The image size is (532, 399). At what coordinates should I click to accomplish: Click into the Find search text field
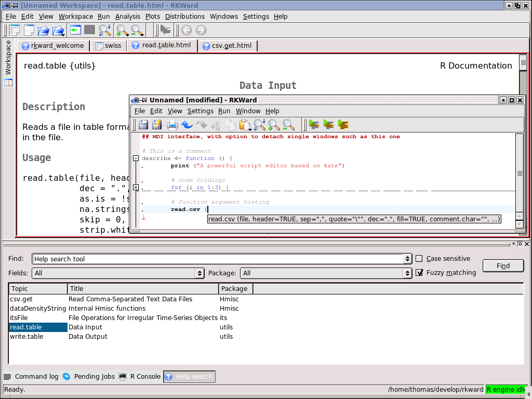tap(217, 259)
